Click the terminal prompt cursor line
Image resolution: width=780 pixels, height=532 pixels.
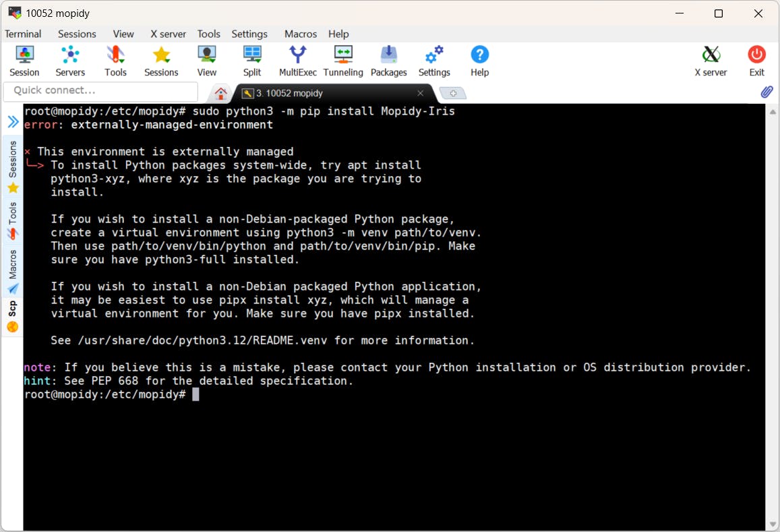(x=112, y=394)
